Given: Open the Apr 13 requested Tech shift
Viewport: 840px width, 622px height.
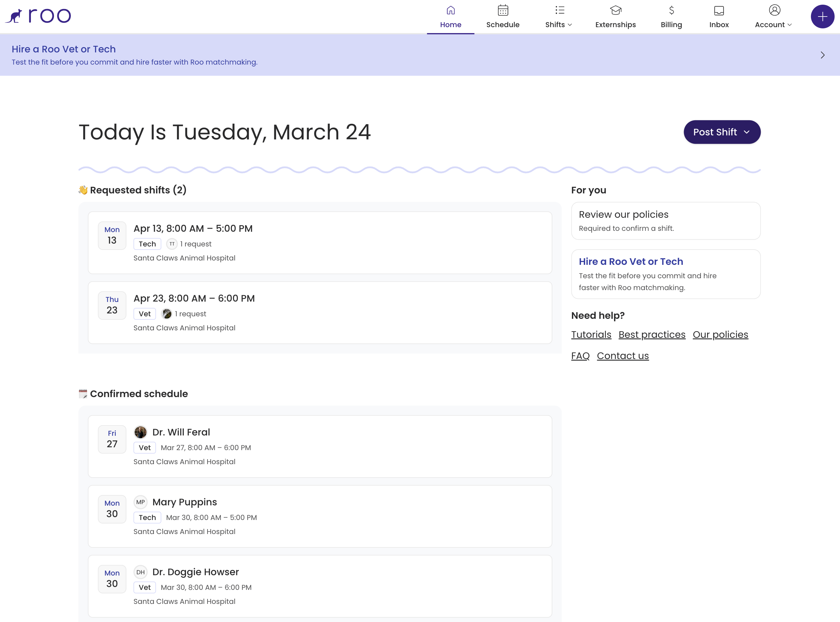Looking at the screenshot, I should coord(320,243).
